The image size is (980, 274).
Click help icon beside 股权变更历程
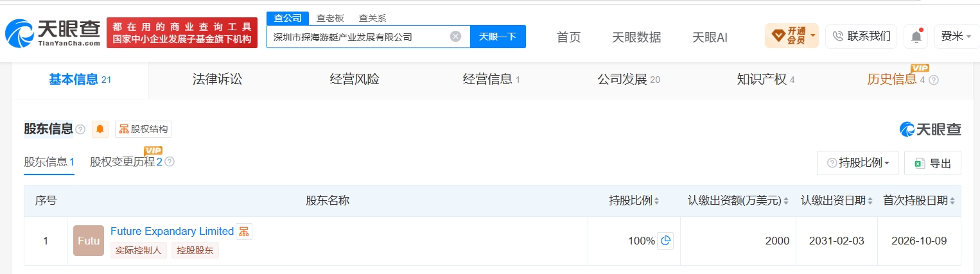tap(170, 162)
